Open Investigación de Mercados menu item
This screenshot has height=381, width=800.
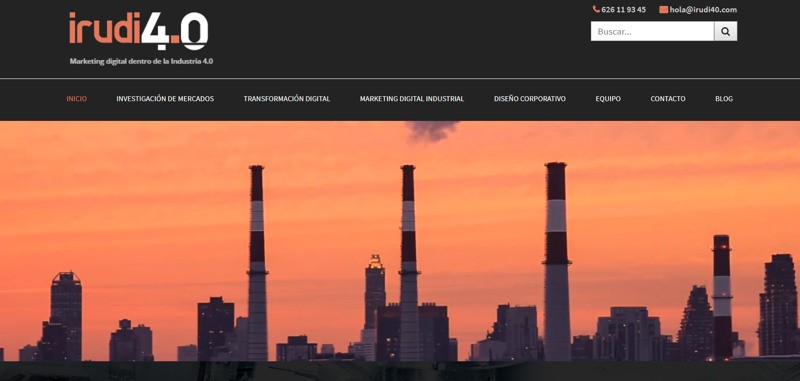coord(165,99)
